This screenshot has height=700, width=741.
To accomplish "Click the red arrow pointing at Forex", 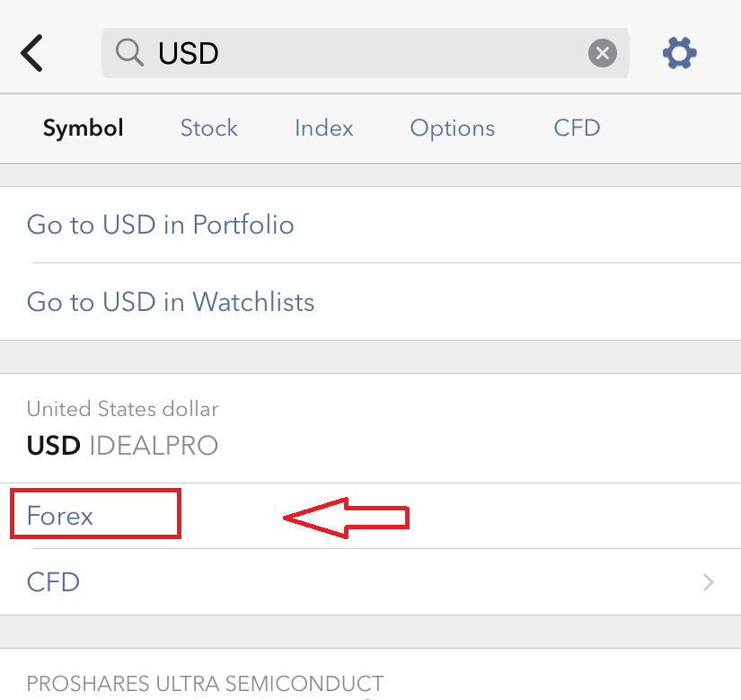I will pyautogui.click(x=346, y=518).
